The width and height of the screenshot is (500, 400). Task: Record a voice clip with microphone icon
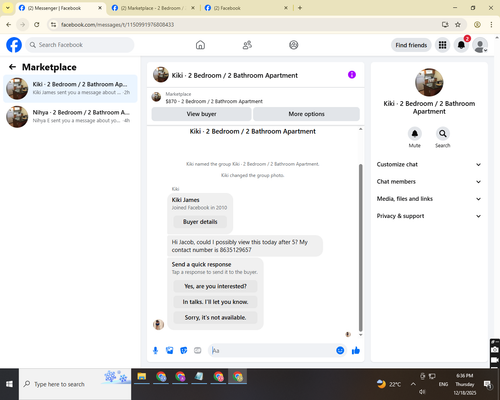(x=155, y=350)
